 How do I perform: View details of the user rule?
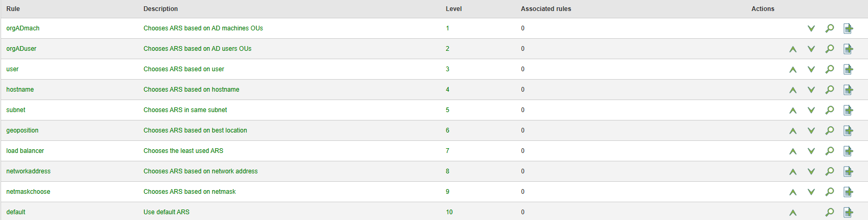[x=829, y=69]
